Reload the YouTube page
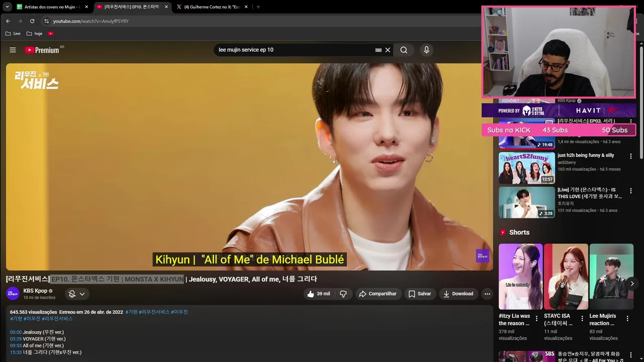The height and width of the screenshot is (362, 644). click(x=32, y=21)
